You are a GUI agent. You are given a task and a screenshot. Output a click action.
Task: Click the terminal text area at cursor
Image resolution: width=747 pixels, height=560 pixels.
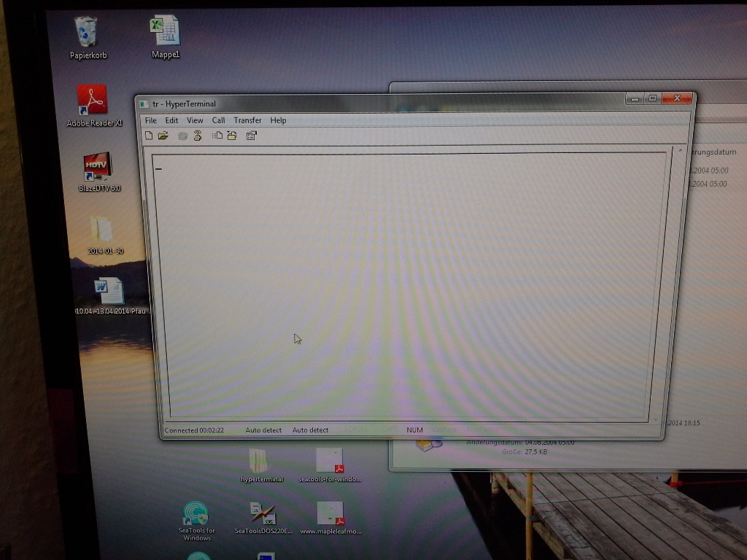tap(158, 168)
